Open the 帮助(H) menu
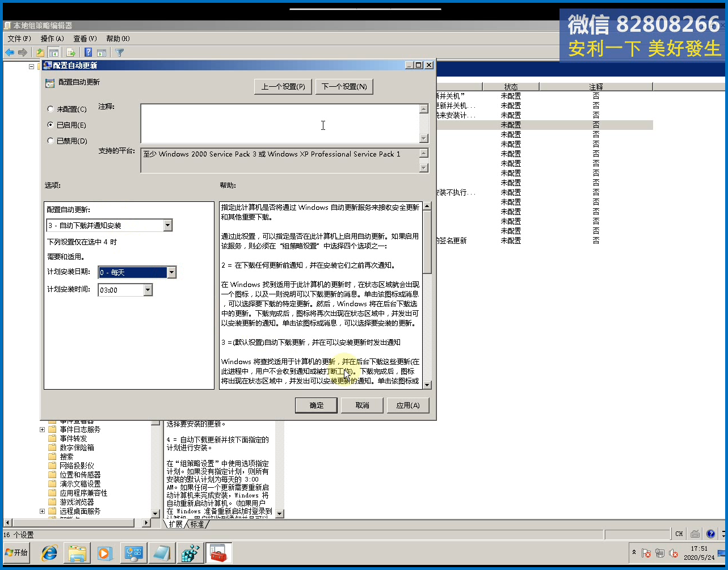Image resolution: width=728 pixels, height=570 pixels. 118,39
